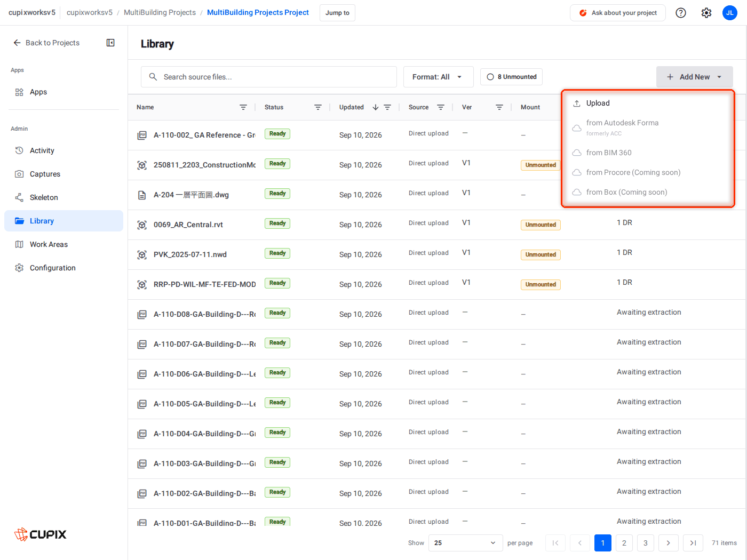Toggle the Updated column sort arrow
Viewport: 747px width, 560px height.
click(376, 107)
